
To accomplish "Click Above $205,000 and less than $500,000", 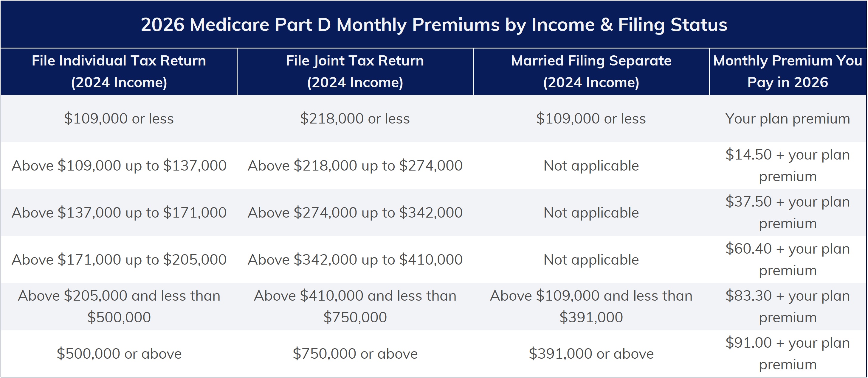I will 119,306.
